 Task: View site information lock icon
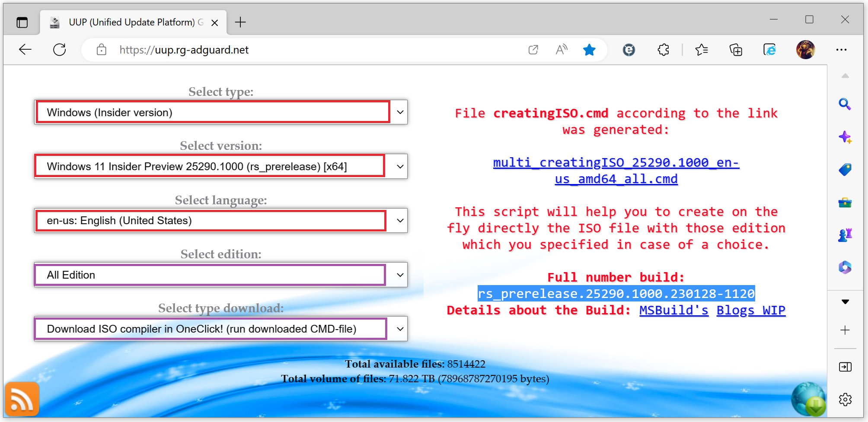pyautogui.click(x=102, y=50)
